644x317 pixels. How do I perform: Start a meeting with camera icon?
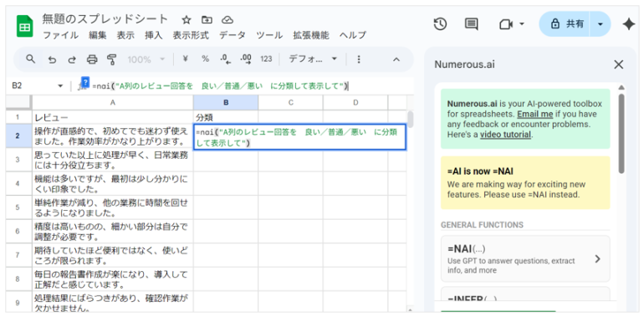click(x=506, y=24)
